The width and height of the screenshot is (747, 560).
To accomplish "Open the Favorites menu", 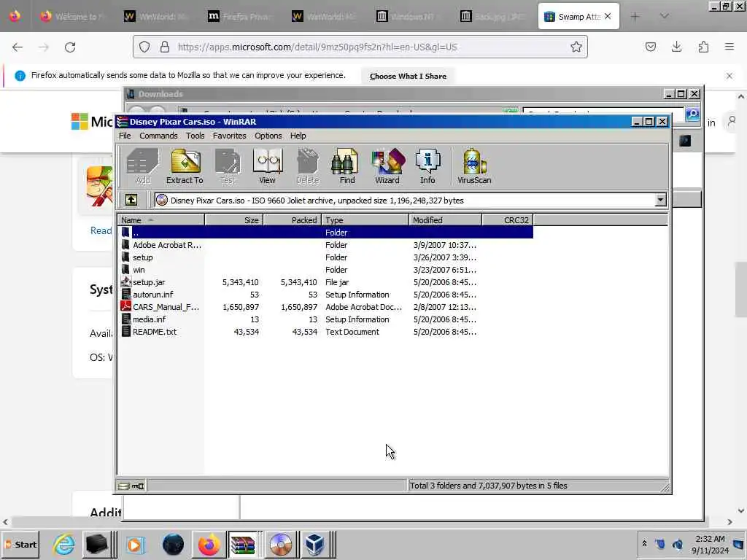I will point(229,136).
